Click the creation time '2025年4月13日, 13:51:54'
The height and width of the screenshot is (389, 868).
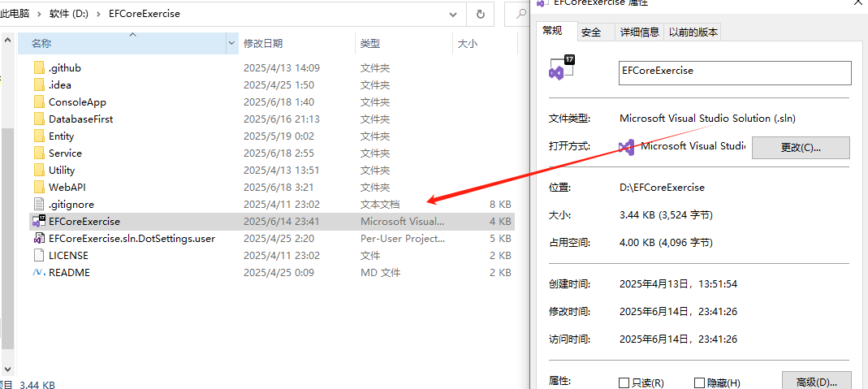pyautogui.click(x=678, y=284)
